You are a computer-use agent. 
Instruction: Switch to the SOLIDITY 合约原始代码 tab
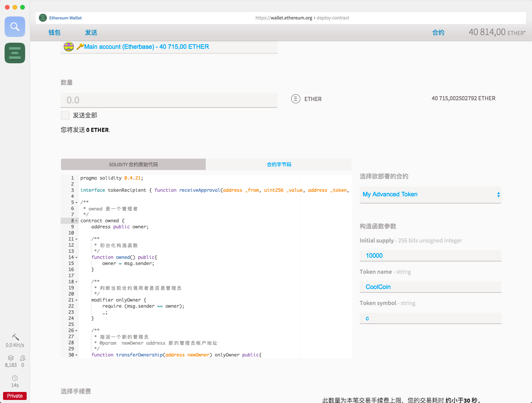(133, 164)
